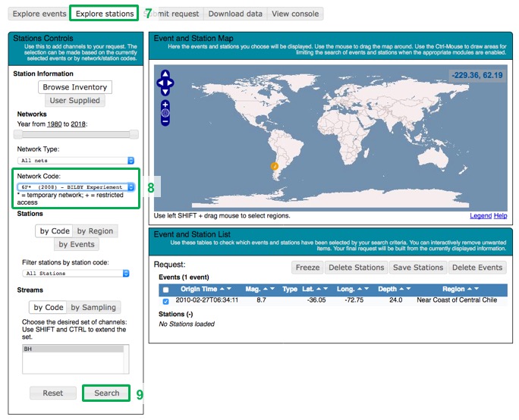Screen dimensions: 519x420
Task: Click latitude value -36.05
Action: point(316,300)
